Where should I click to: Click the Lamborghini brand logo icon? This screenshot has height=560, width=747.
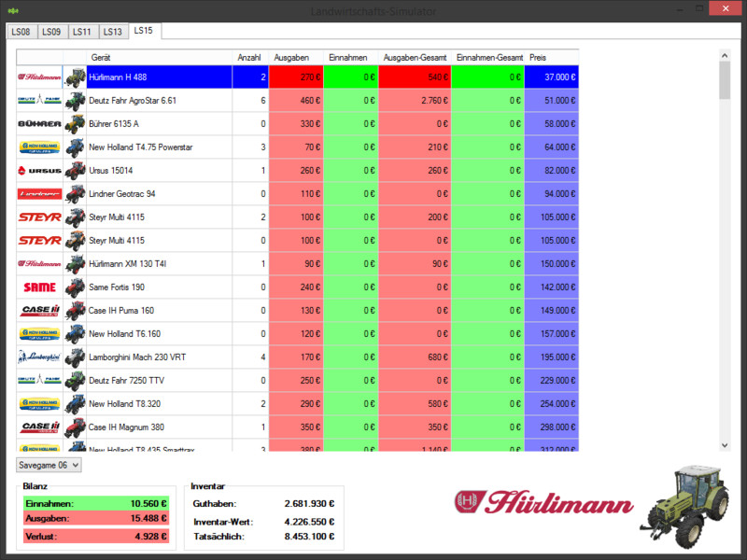(x=39, y=357)
